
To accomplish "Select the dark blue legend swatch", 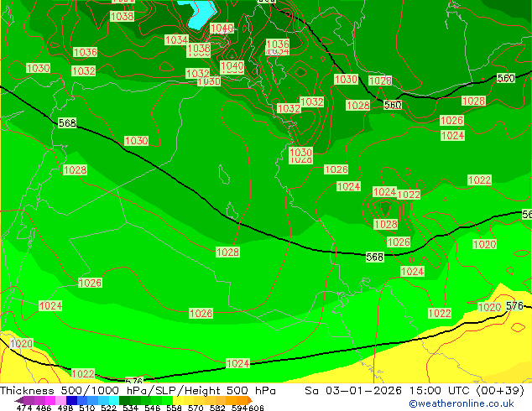I will click(x=71, y=400).
